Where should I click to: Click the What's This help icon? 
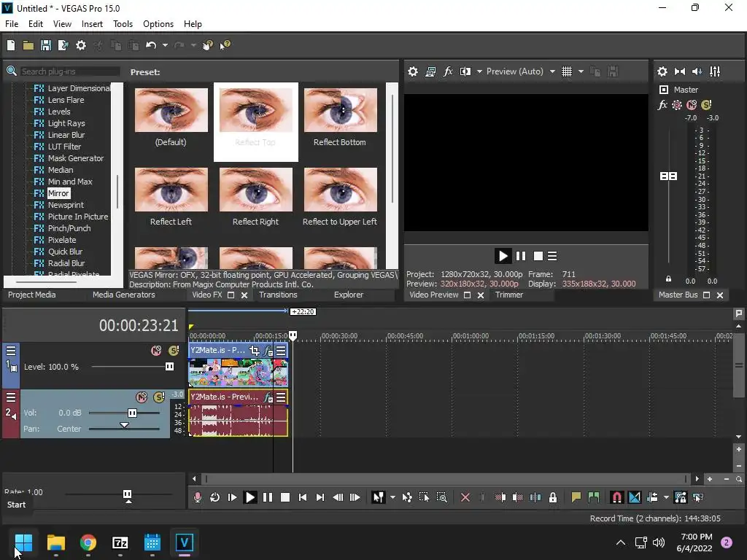(x=225, y=45)
